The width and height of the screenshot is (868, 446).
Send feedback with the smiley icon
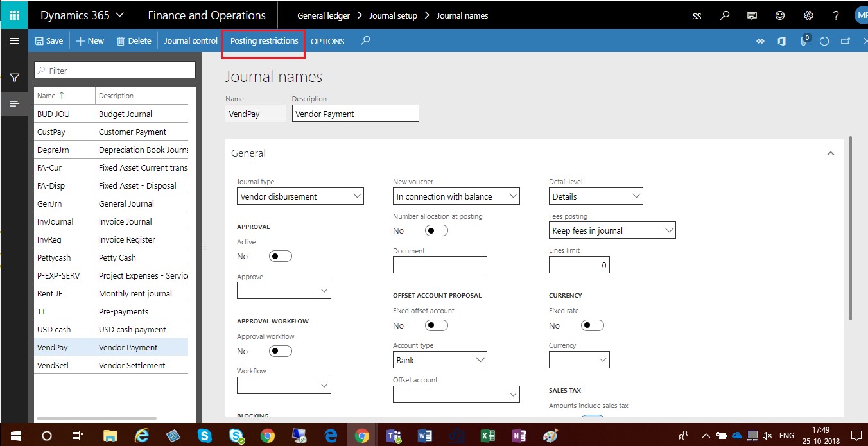pyautogui.click(x=780, y=15)
